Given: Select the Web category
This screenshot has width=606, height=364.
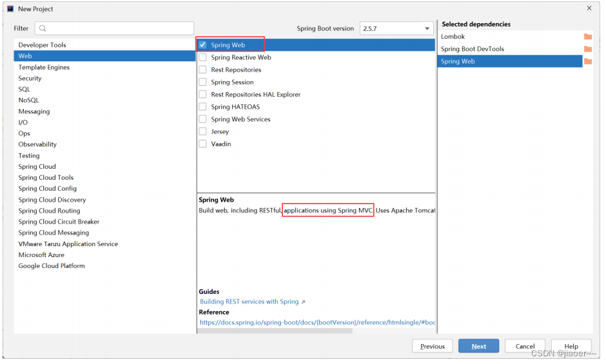Looking at the screenshot, I should pos(104,56).
